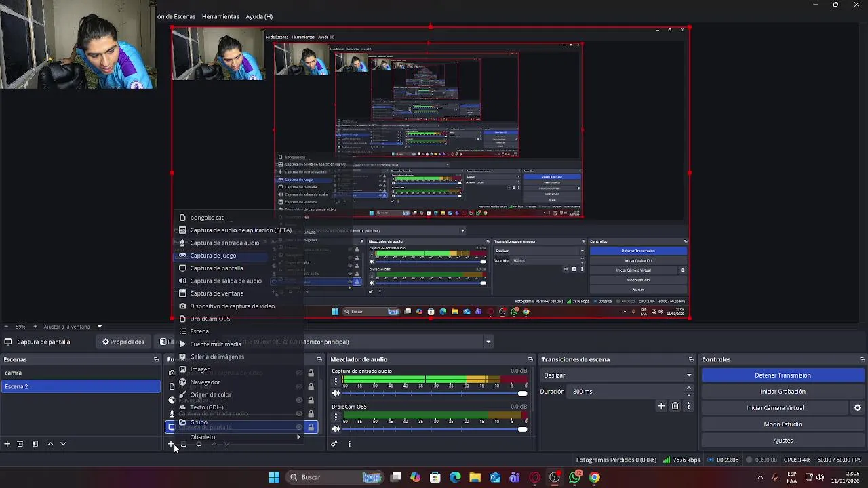Image resolution: width=868 pixels, height=488 pixels.
Task: Mute Captura de entrada audio in mixer
Action: point(336,393)
